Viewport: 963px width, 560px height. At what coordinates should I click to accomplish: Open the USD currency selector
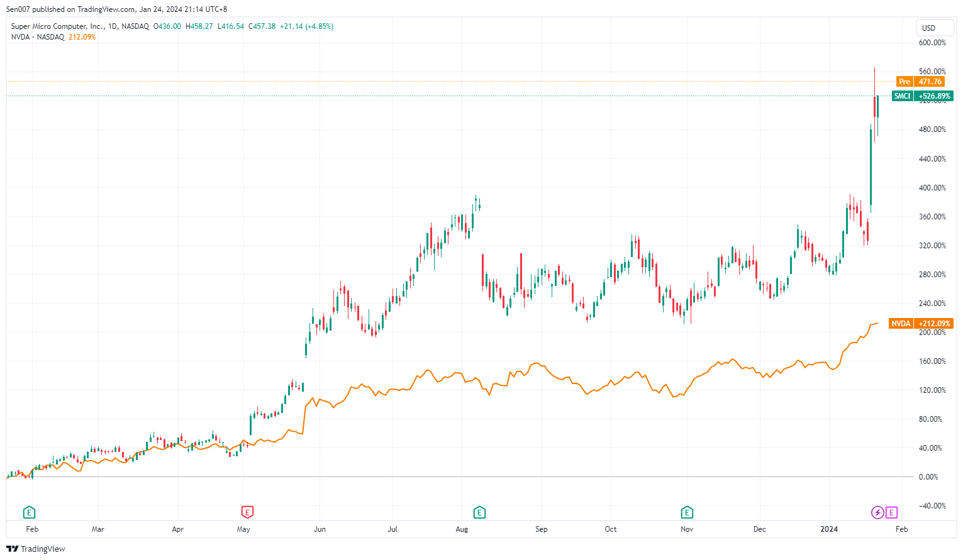point(935,28)
